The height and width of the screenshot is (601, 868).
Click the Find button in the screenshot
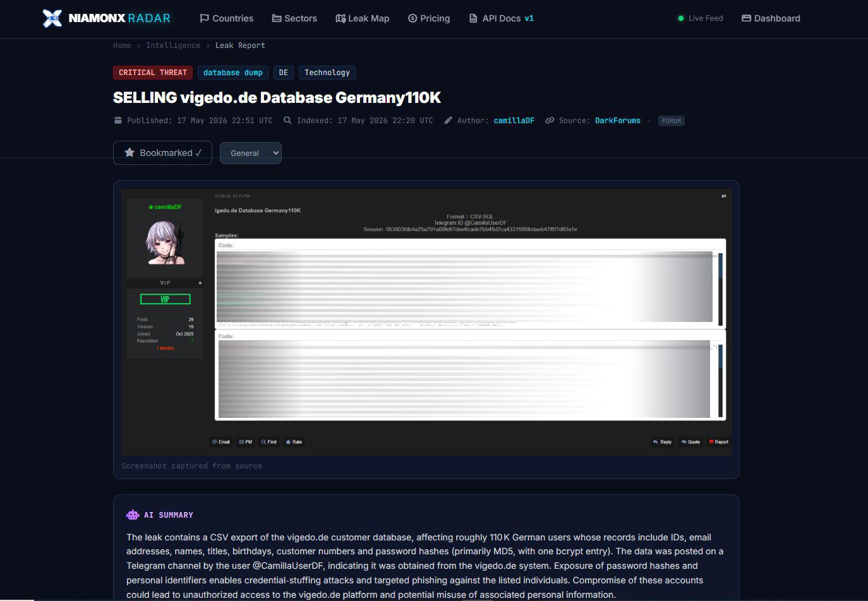tap(269, 442)
